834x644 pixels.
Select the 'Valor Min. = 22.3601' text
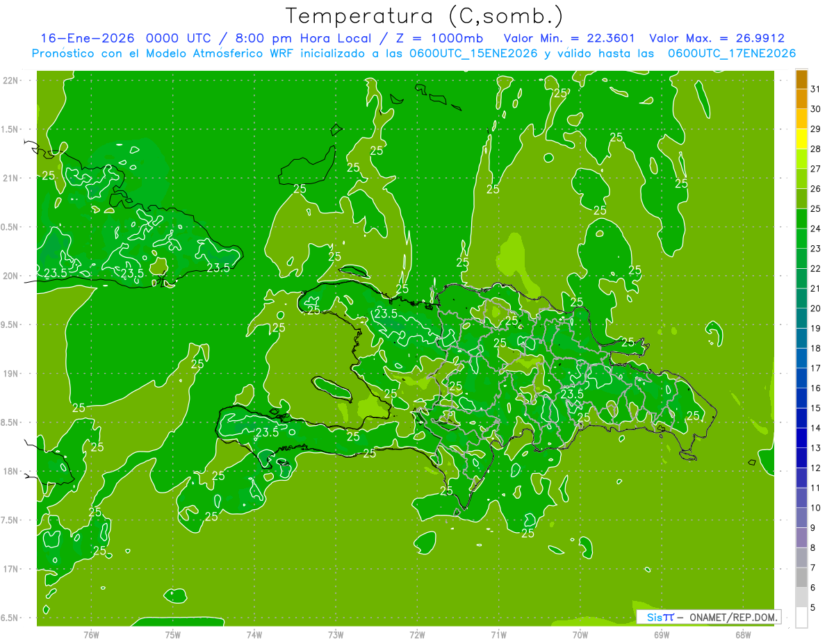(x=569, y=38)
